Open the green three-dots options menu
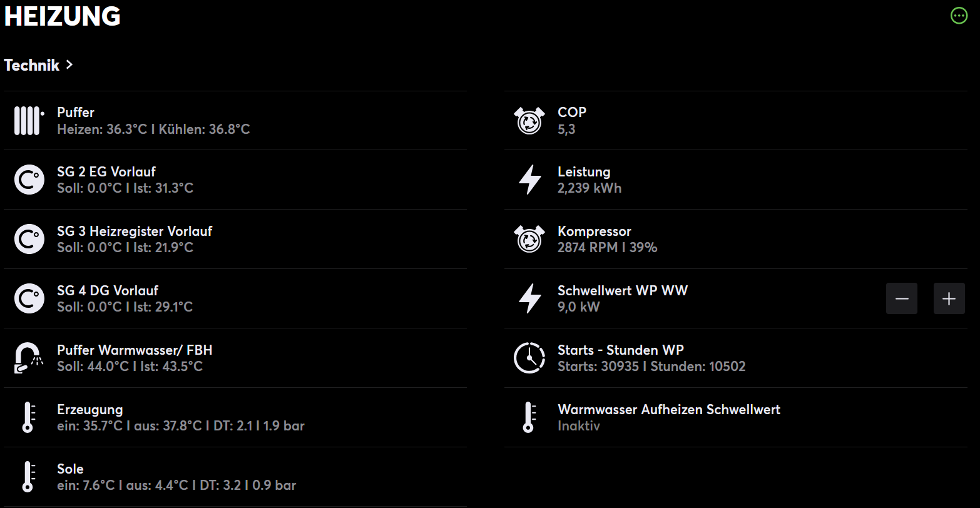The image size is (980, 508). [x=959, y=16]
